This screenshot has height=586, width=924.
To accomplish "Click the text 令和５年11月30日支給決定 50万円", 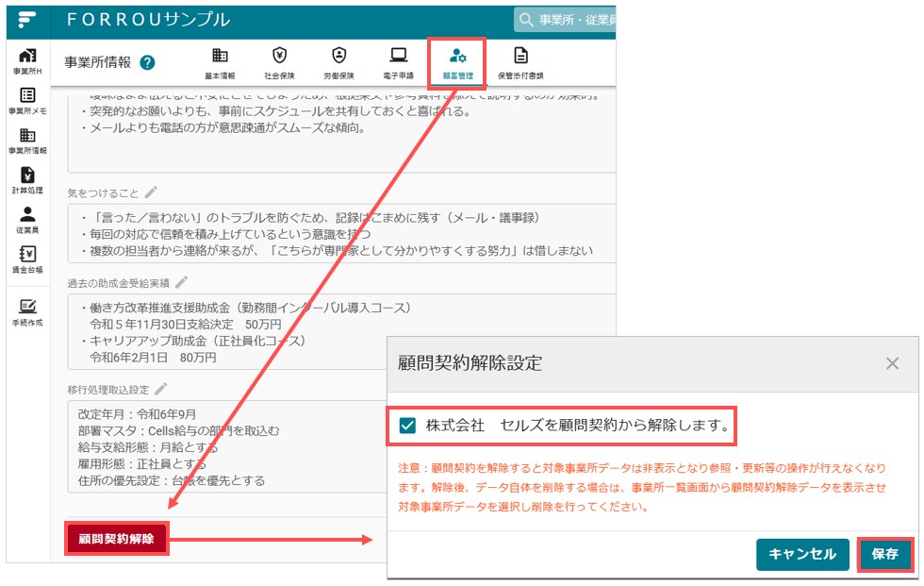I will pyautogui.click(x=186, y=325).
